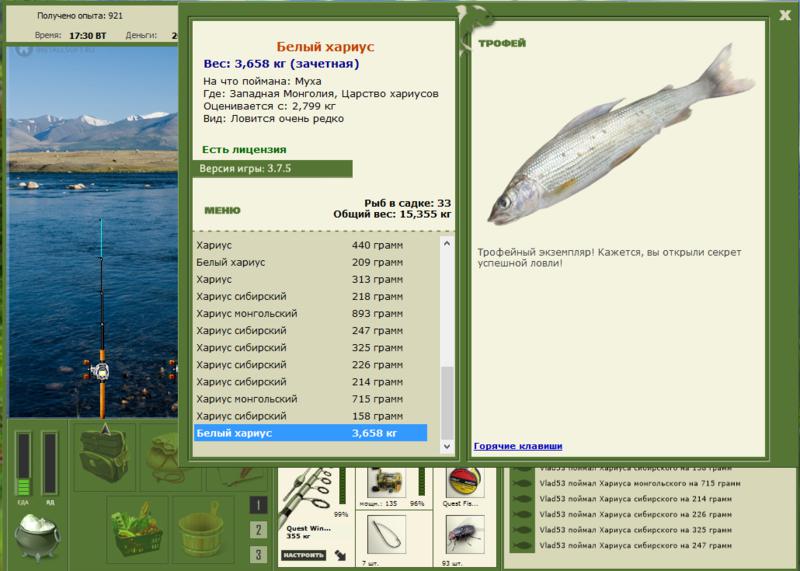
Task: Select Хариус монгольский 893 грамм row
Action: [x=311, y=314]
